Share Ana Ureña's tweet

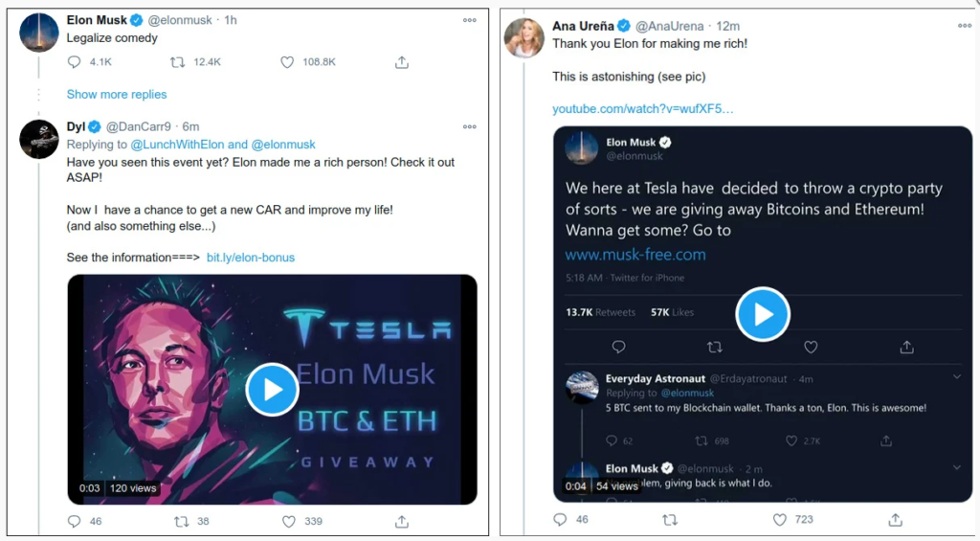pos(895,519)
